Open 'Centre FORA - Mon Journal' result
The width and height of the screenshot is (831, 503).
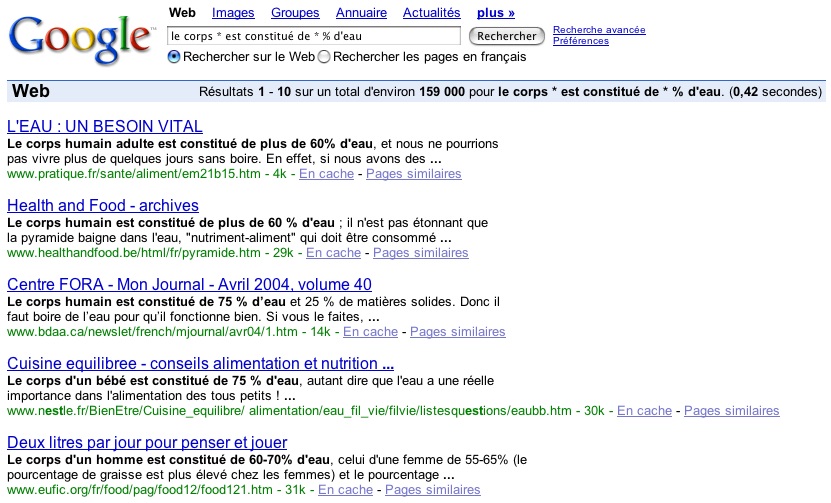pos(189,284)
